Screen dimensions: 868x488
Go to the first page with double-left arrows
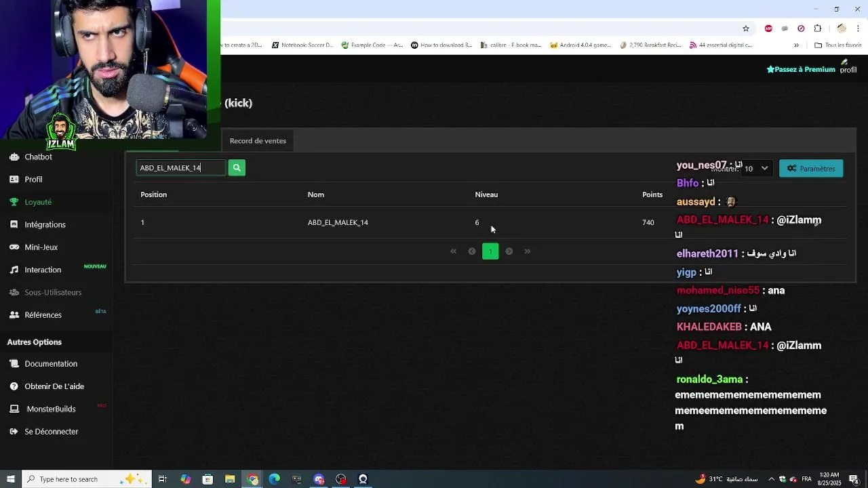tap(454, 251)
